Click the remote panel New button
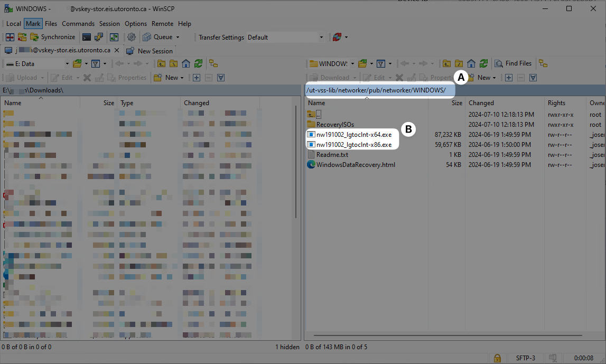The image size is (606, 364). pos(480,78)
